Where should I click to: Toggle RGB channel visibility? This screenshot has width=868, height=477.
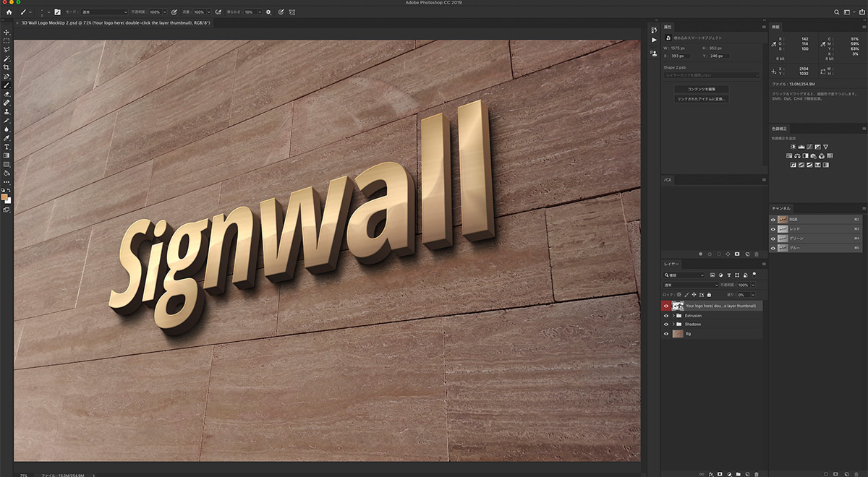tap(773, 219)
